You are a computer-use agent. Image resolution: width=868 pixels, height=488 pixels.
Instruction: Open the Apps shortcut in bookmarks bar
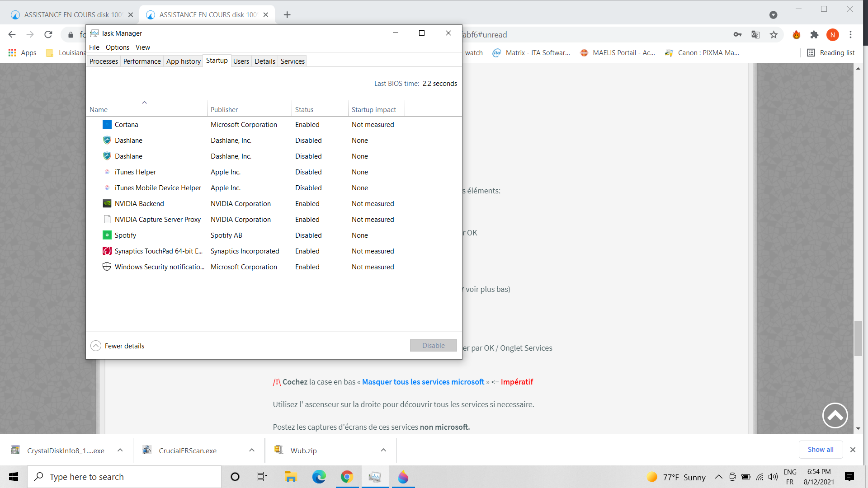tap(23, 53)
